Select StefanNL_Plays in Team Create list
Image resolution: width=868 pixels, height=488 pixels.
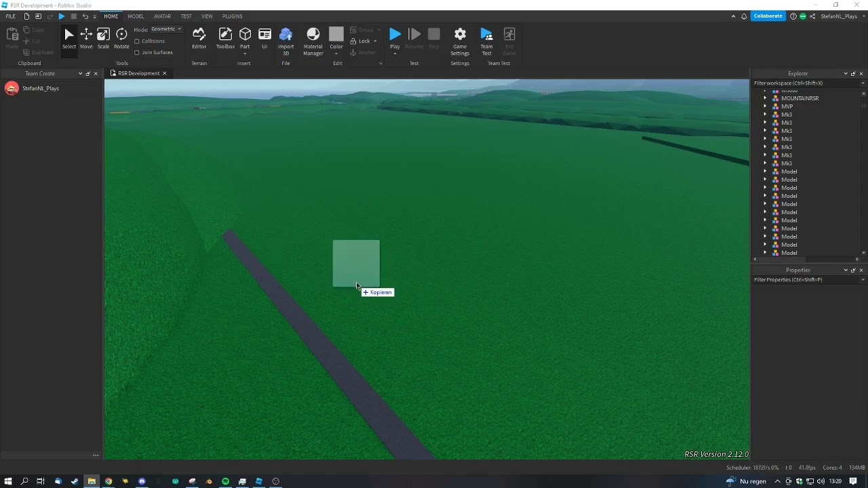41,88
